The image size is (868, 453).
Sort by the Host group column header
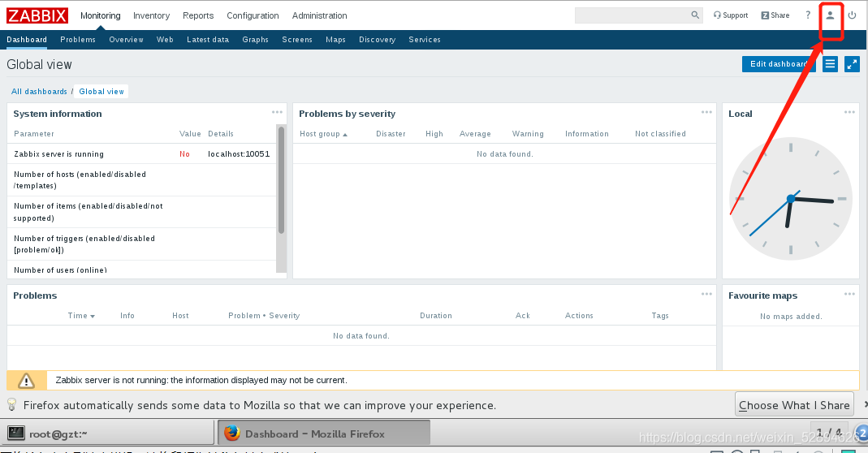coord(323,134)
